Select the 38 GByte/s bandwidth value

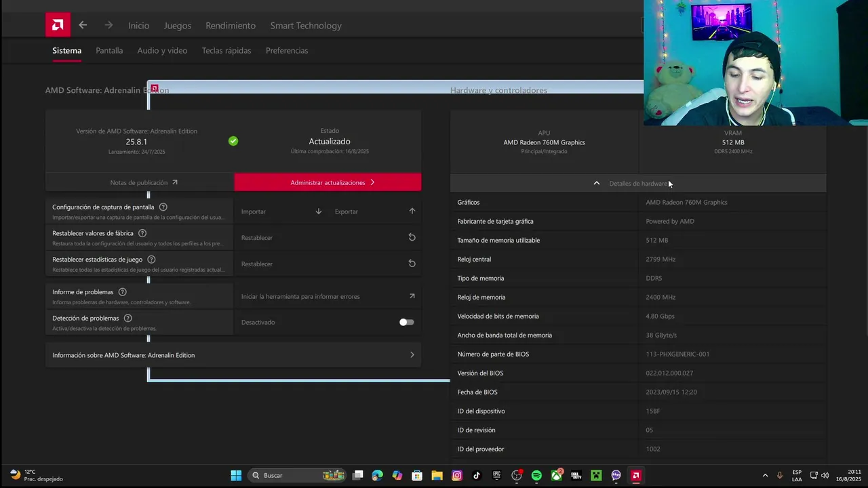click(x=661, y=335)
